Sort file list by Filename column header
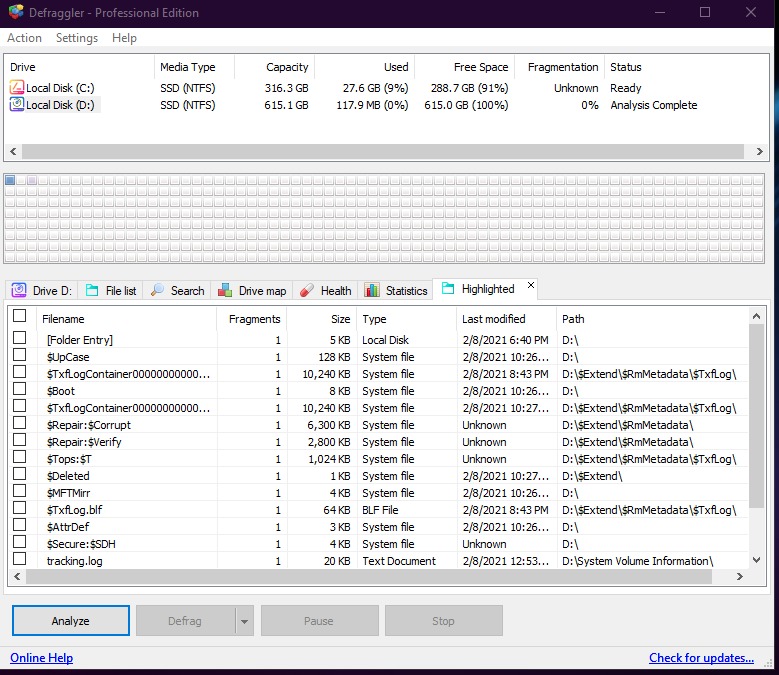Viewport: 779px width, 675px height. click(x=127, y=319)
